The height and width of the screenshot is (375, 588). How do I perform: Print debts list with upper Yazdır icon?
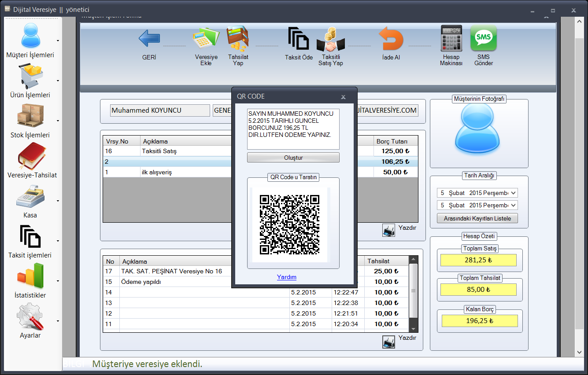click(388, 231)
